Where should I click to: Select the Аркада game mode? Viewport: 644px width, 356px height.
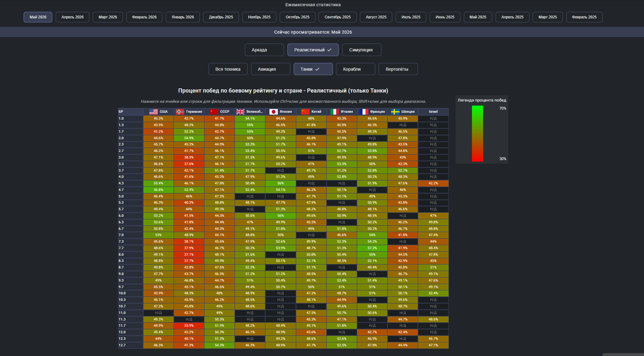pyautogui.click(x=264, y=50)
